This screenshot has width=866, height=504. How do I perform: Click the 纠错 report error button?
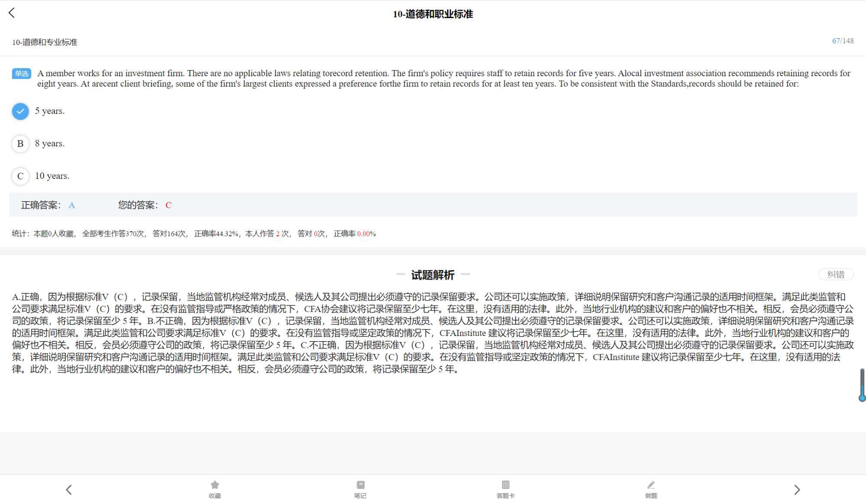point(836,275)
